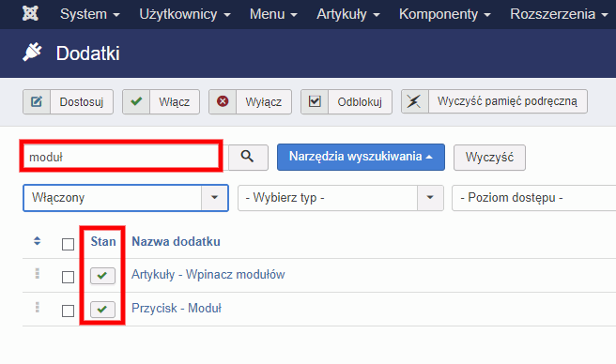The image size is (616, 364).
Task: Click red X icon on Wyłącz button
Action: (223, 101)
